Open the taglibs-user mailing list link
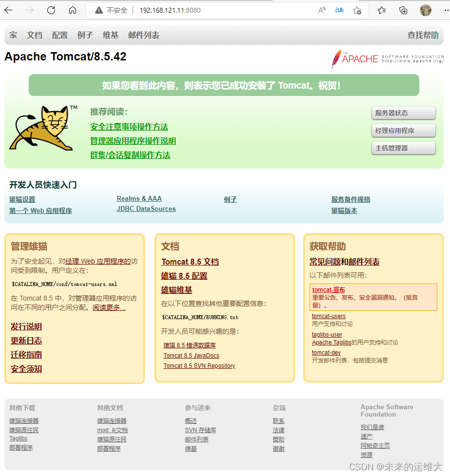Image resolution: width=450 pixels, height=476 pixels. [327, 335]
